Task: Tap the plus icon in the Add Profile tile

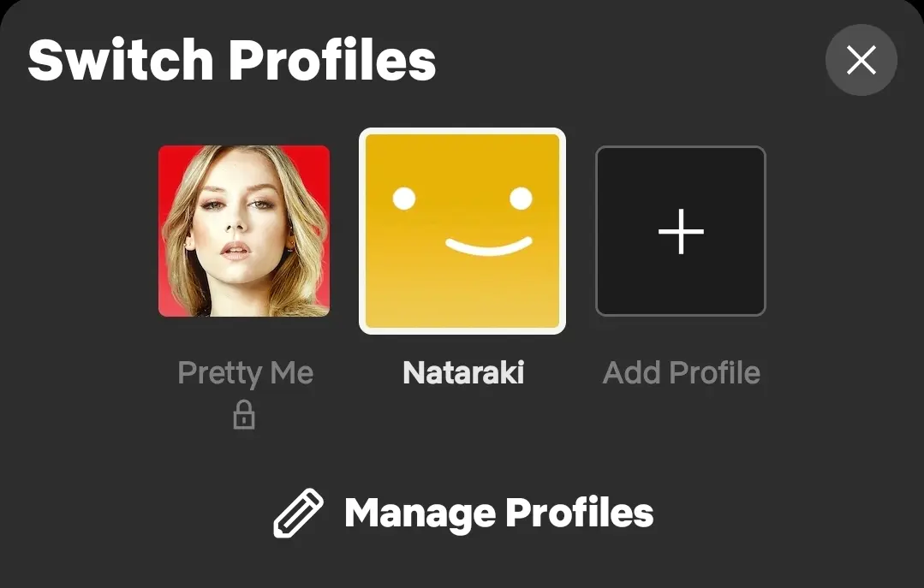Action: click(681, 232)
